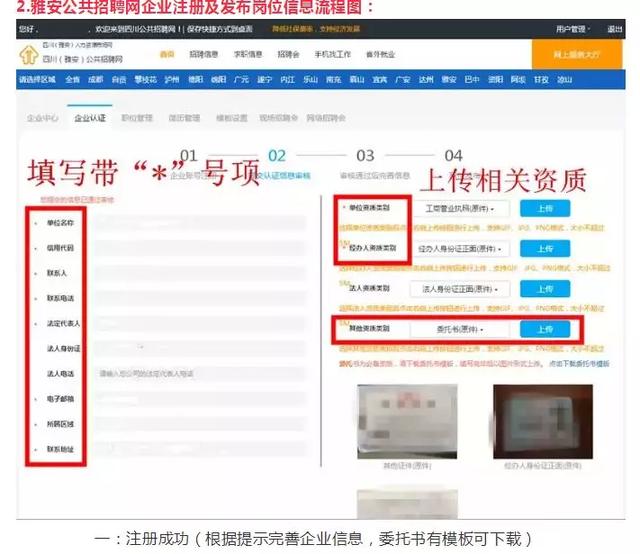Switch to the 网络招聘会 tab
640x554 pixels.
coord(326,118)
